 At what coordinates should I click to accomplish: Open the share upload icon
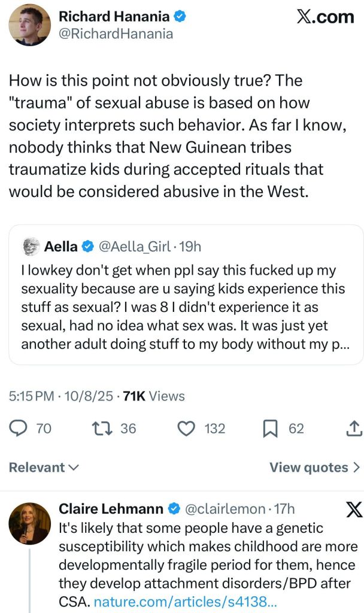354,429
